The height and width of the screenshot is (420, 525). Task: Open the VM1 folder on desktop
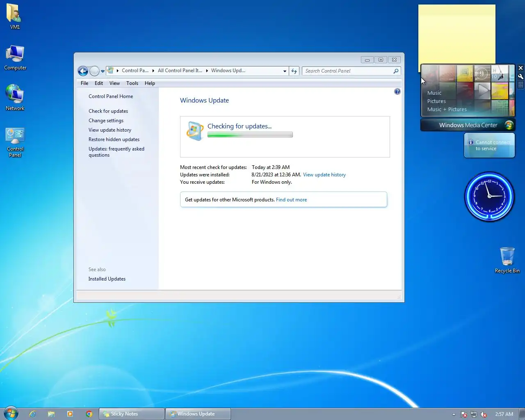pos(14,16)
